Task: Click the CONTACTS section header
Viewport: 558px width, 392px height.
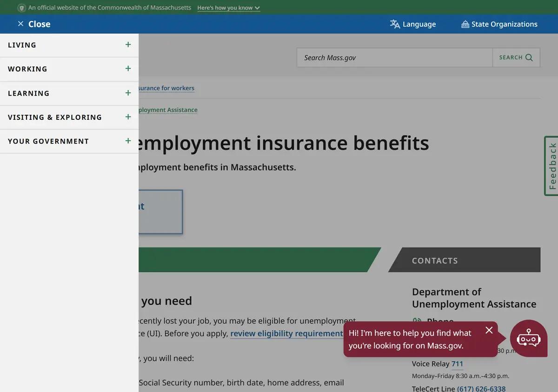Action: (x=464, y=260)
